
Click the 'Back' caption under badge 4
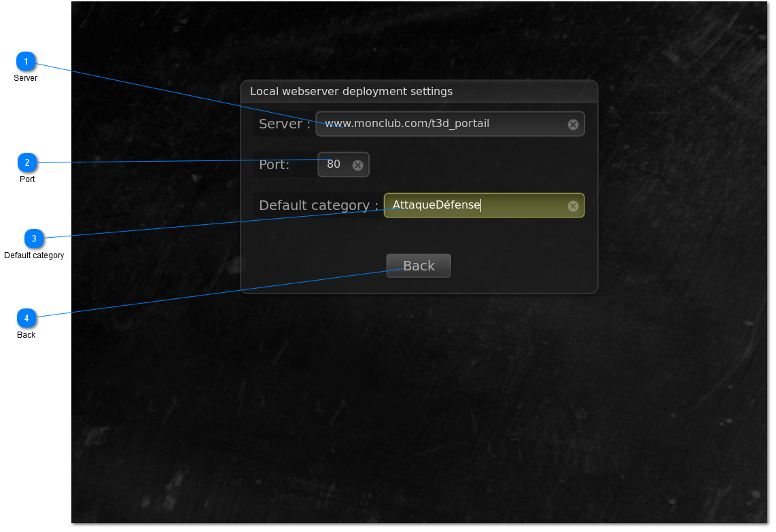point(27,335)
